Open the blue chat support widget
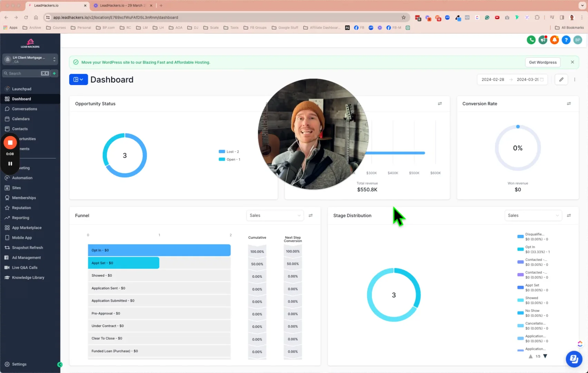 (x=574, y=359)
